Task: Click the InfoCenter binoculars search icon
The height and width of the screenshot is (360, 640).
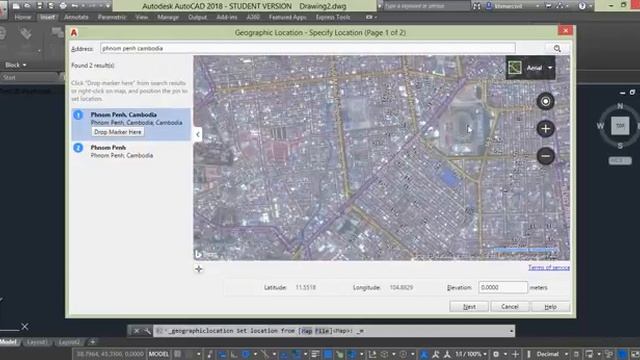Action: coord(476,6)
